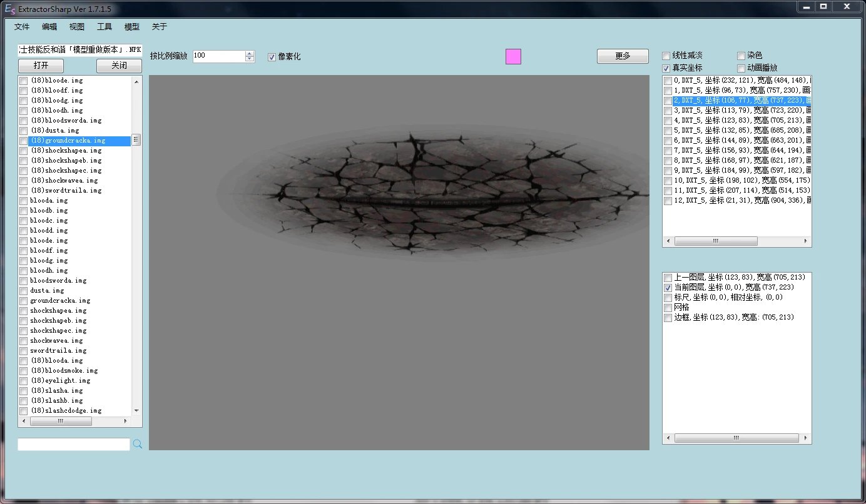The width and height of the screenshot is (866, 504).
Task: Click the frame list scroll-left arrow
Action: [668, 241]
